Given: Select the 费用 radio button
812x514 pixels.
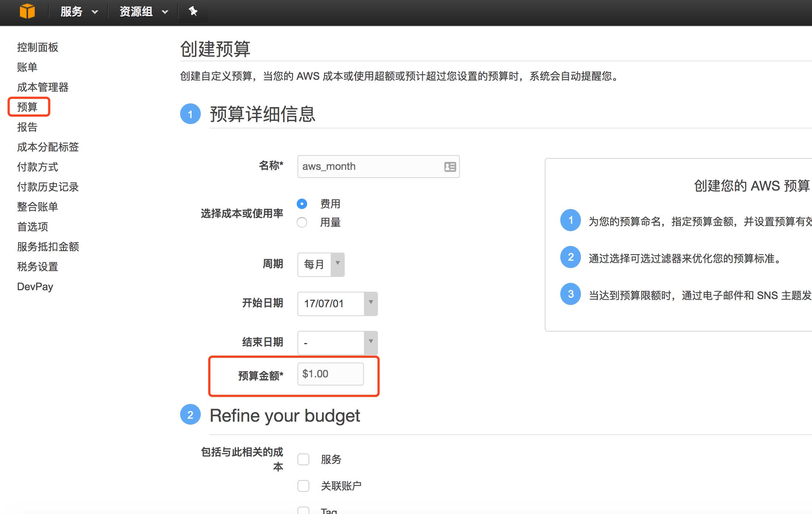Looking at the screenshot, I should 302,204.
